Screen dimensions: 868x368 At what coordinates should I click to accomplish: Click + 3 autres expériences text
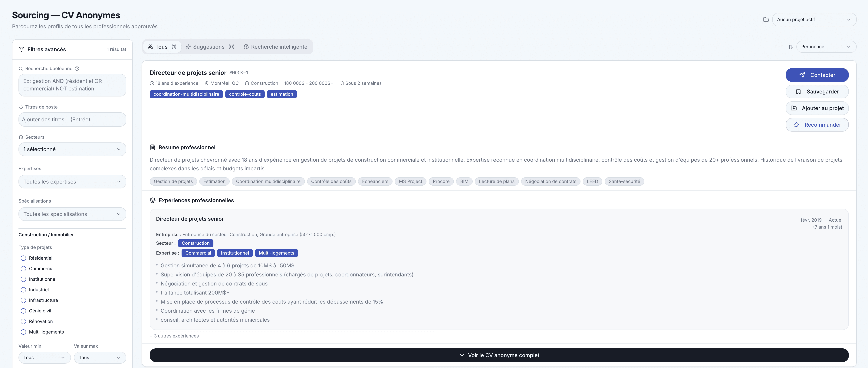[x=174, y=336]
